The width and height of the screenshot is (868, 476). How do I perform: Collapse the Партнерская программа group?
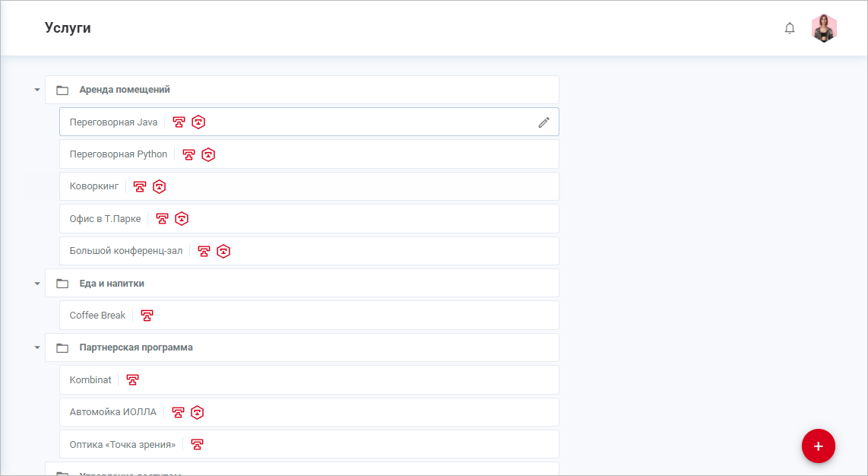pyautogui.click(x=36, y=347)
